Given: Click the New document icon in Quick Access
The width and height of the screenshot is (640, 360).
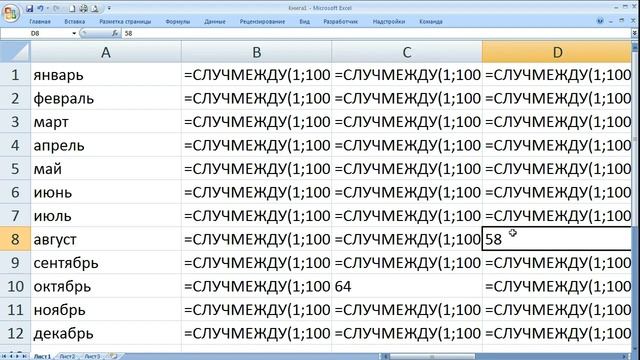Looking at the screenshot, I should coord(72,8).
